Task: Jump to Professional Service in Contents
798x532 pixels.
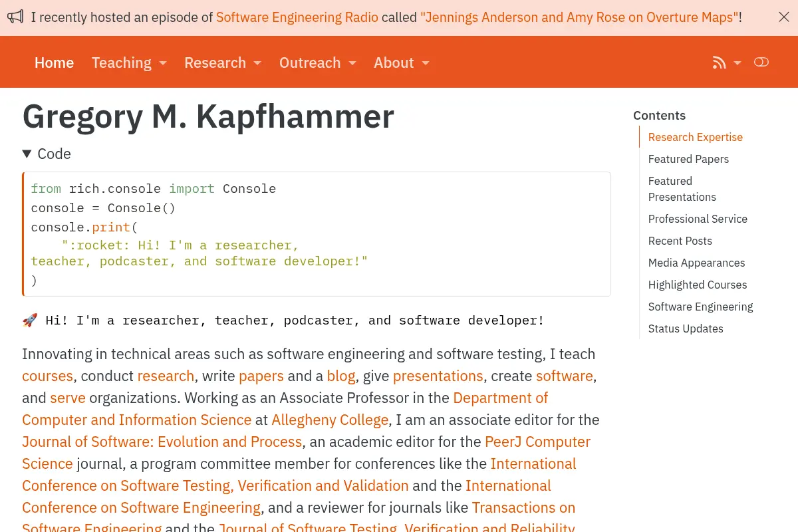Action: point(698,219)
